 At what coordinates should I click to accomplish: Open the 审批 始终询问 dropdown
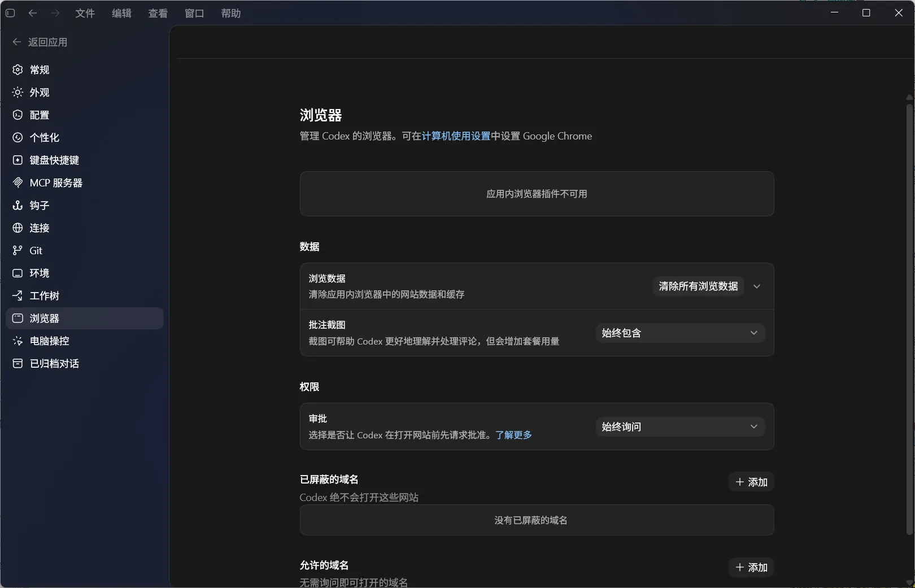pos(680,426)
